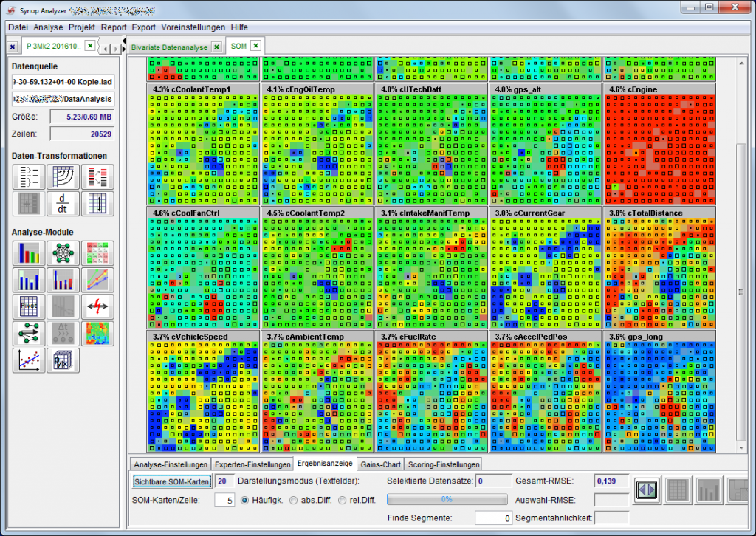Select the rel.Diff. display mode

coord(342,501)
